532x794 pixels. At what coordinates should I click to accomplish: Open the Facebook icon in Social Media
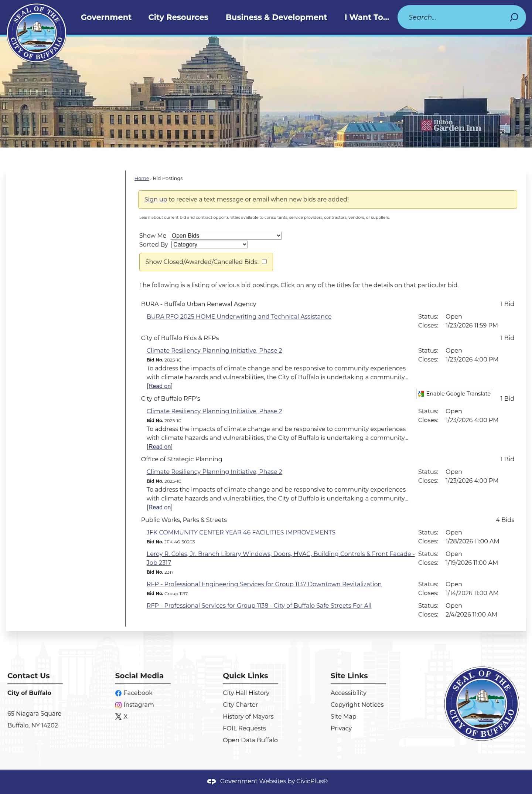[x=118, y=693]
